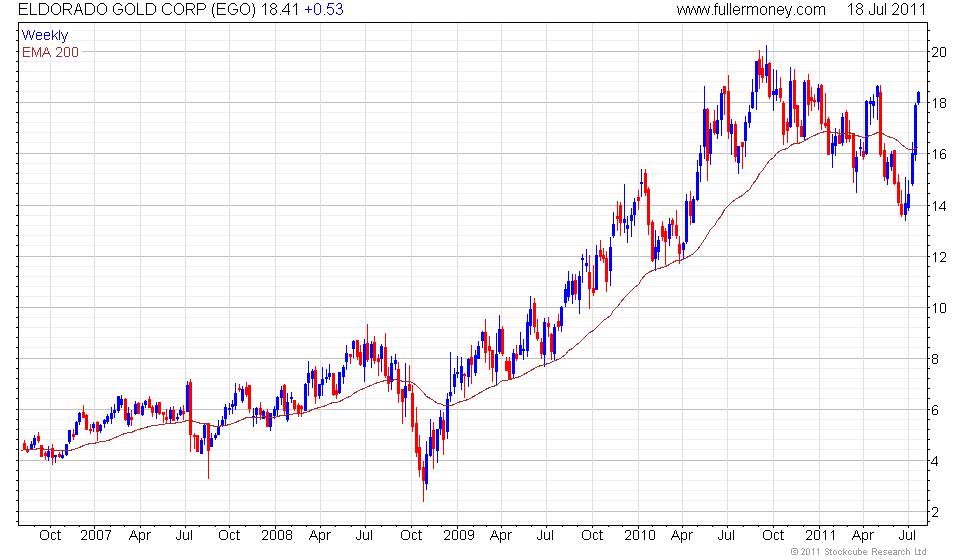The height and width of the screenshot is (560, 980).
Task: Click the Oct label just before 2009
Action: 411,536
